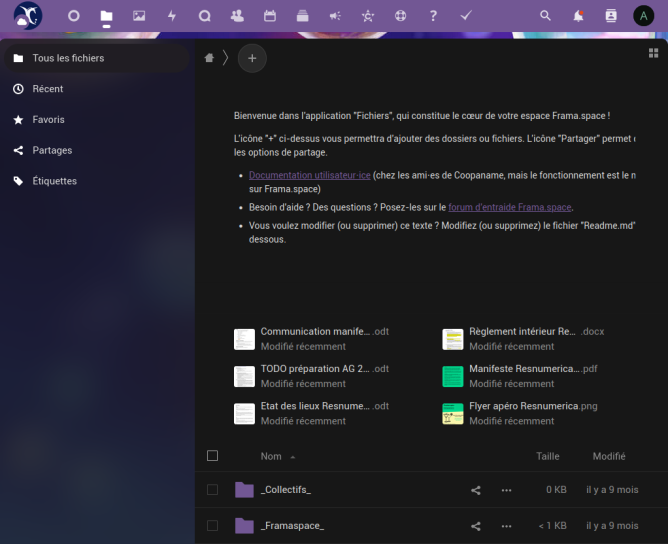Open the Nextcloud logo home
This screenshot has width=668, height=544.
pyautogui.click(x=28, y=16)
